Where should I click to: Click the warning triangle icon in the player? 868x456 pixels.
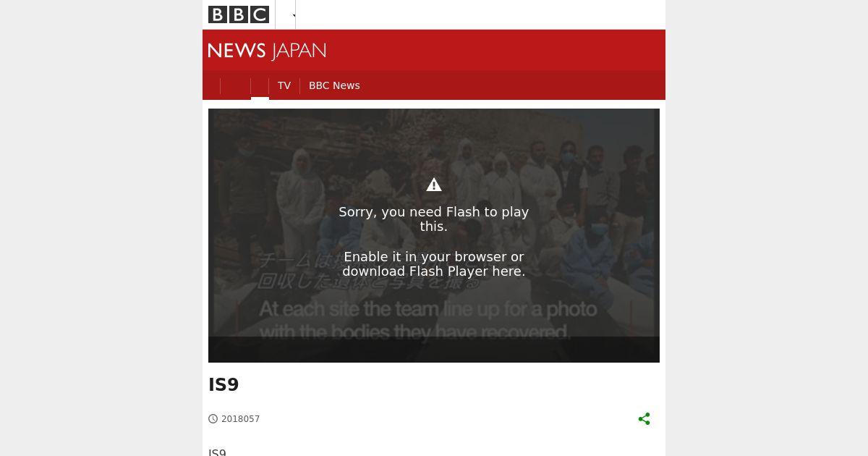434,185
